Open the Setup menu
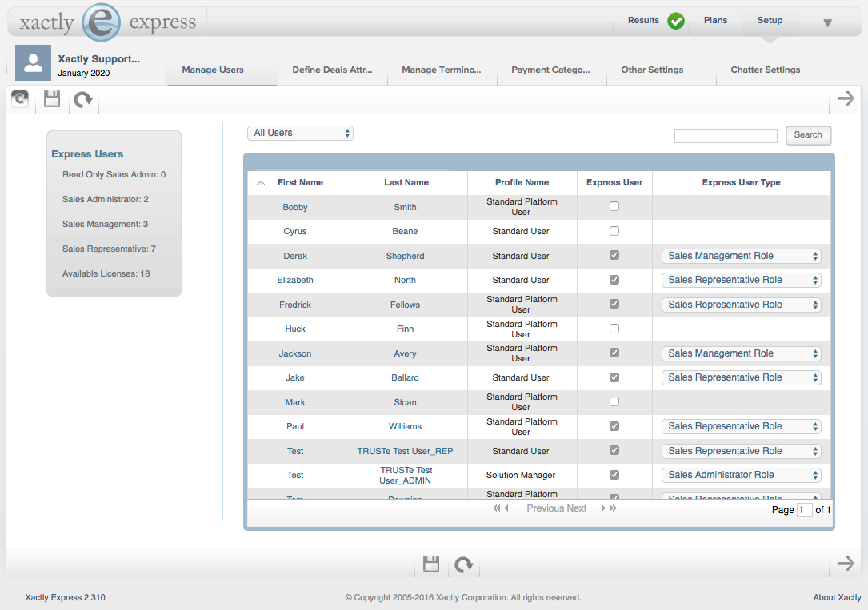 tap(770, 21)
